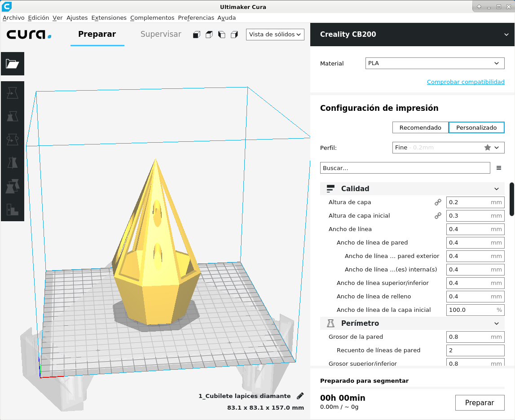Screen dimensions: 515x420
Task: Select the Move tool in left toolbar
Action: 13,93
